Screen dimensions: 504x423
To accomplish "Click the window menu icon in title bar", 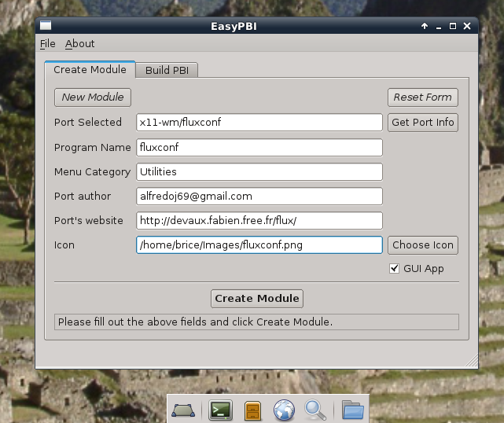I will click(x=46, y=26).
